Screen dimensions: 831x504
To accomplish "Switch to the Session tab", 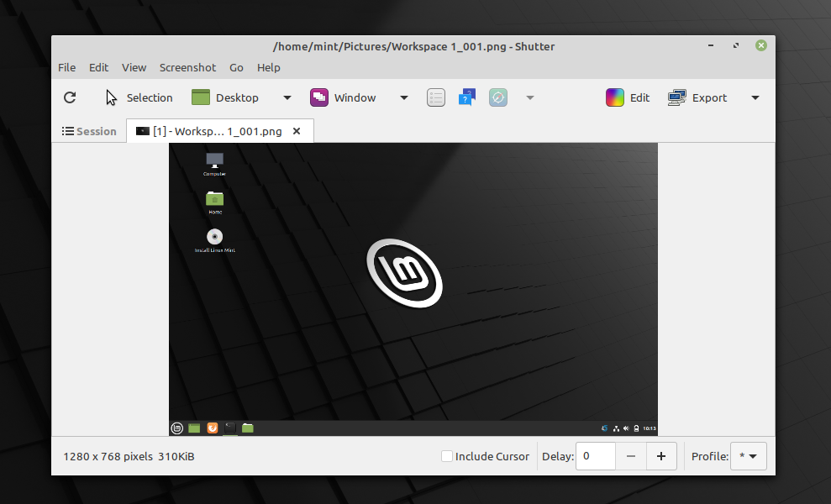I will [x=89, y=131].
